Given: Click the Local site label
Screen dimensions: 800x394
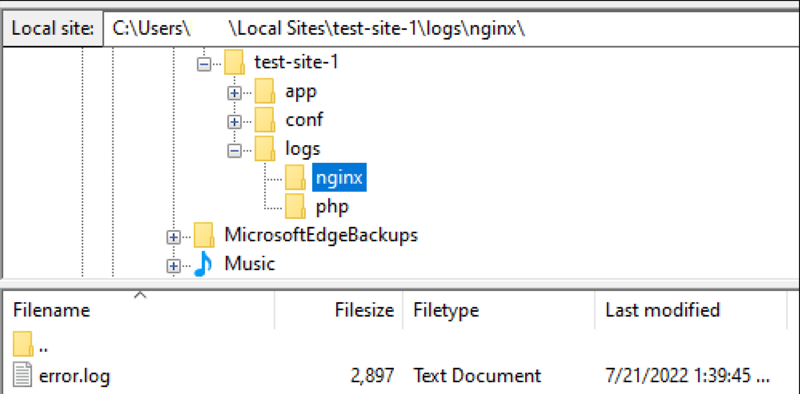Looking at the screenshot, I should [53, 29].
